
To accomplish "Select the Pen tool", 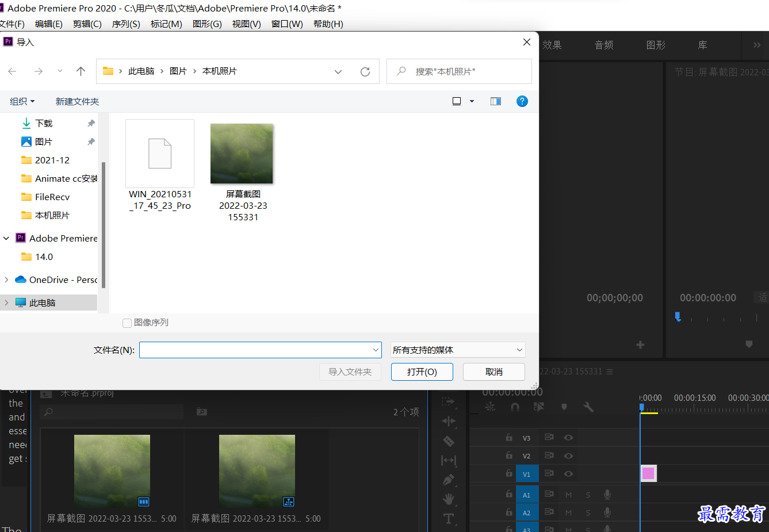I will coord(449,480).
